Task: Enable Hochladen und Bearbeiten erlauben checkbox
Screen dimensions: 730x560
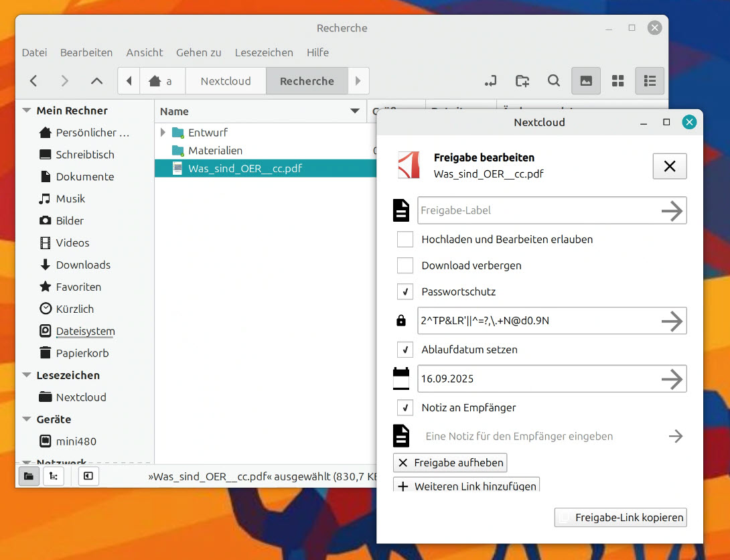Action: point(405,239)
